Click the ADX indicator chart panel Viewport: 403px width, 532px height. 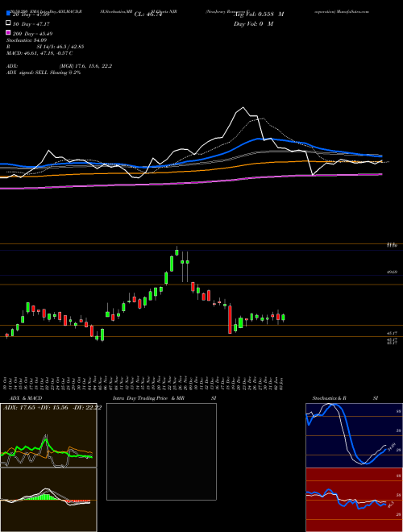pos(48,435)
